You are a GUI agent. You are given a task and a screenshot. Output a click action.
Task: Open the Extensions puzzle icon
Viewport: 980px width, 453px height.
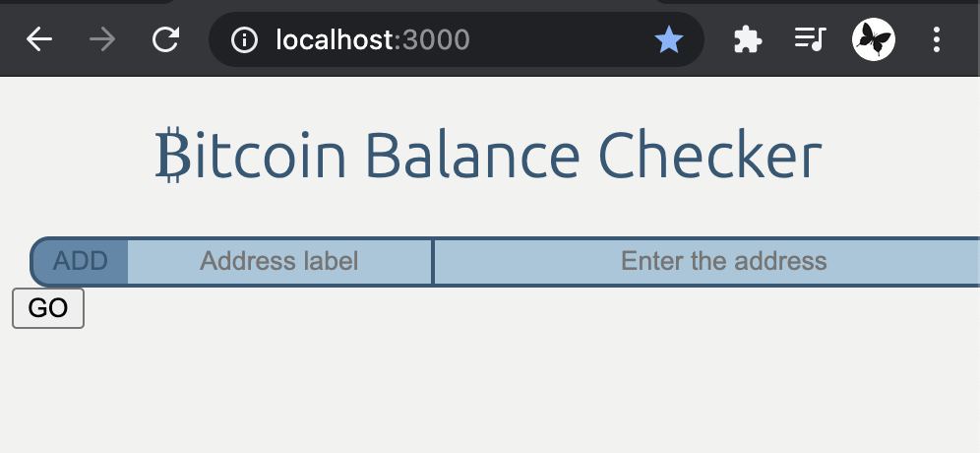[748, 39]
